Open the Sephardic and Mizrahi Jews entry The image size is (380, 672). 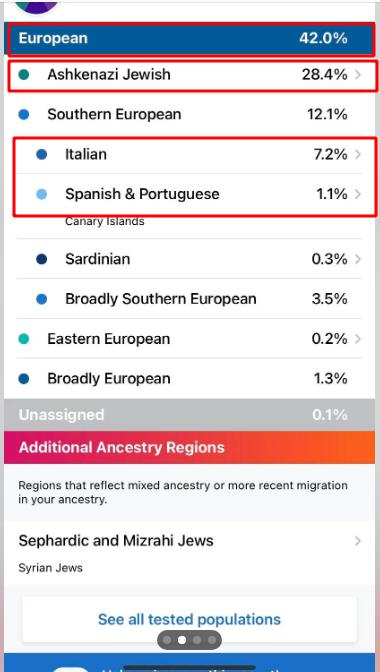click(190, 553)
